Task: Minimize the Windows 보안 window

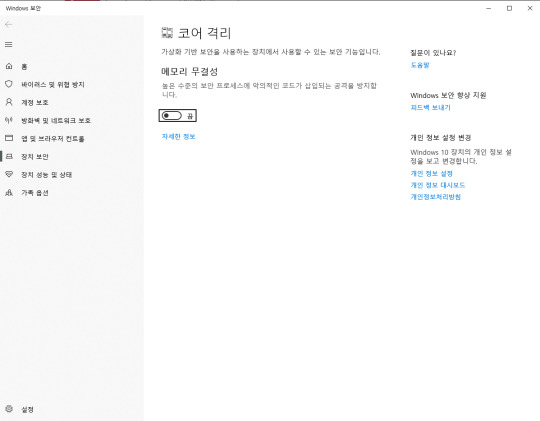Action: coord(489,8)
